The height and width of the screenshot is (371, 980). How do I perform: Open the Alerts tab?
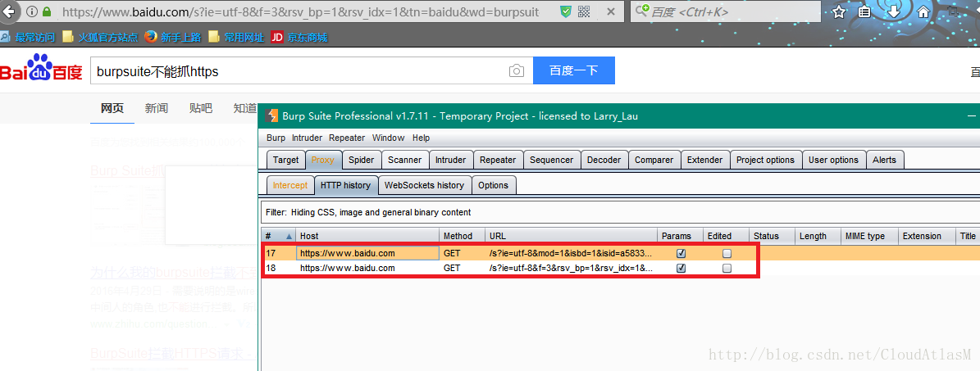point(884,160)
